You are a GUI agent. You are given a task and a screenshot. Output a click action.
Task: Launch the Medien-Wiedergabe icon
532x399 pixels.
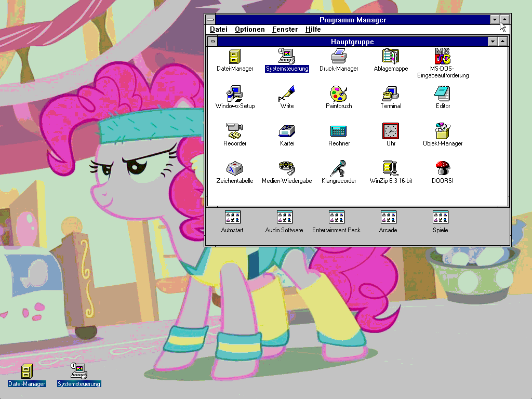pos(287,168)
